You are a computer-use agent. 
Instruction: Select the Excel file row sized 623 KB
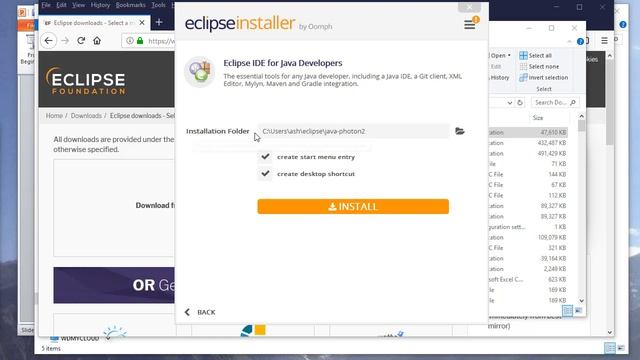point(527,280)
